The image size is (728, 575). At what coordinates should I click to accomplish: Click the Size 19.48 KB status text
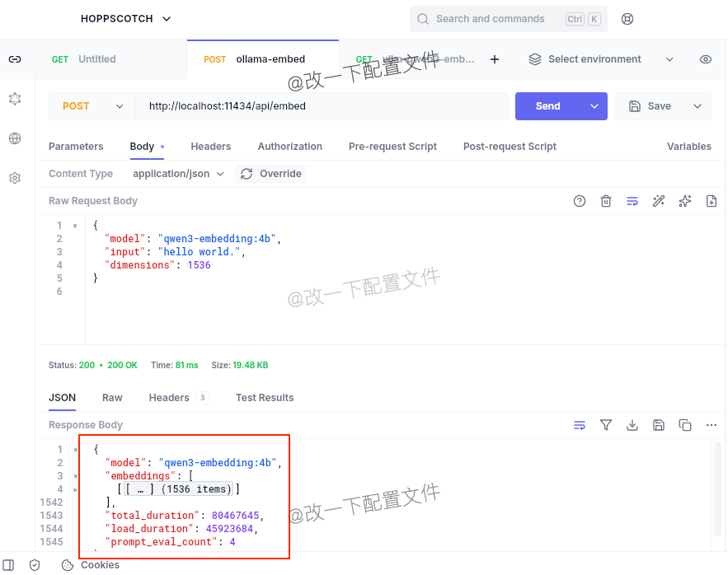point(240,365)
